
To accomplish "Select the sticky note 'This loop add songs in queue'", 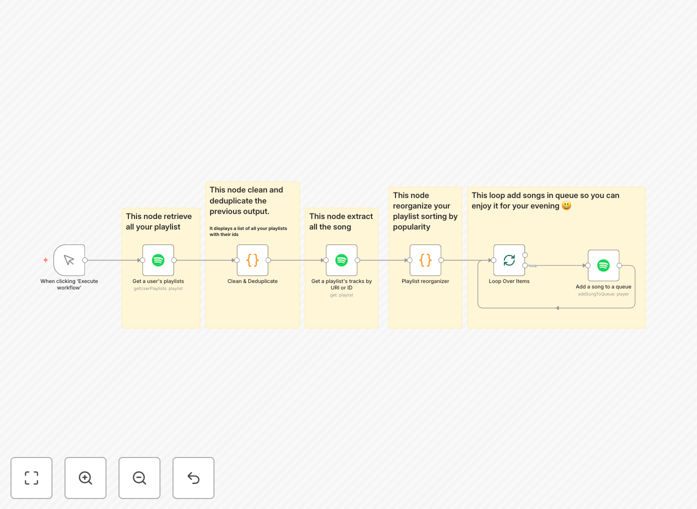I will [556, 257].
